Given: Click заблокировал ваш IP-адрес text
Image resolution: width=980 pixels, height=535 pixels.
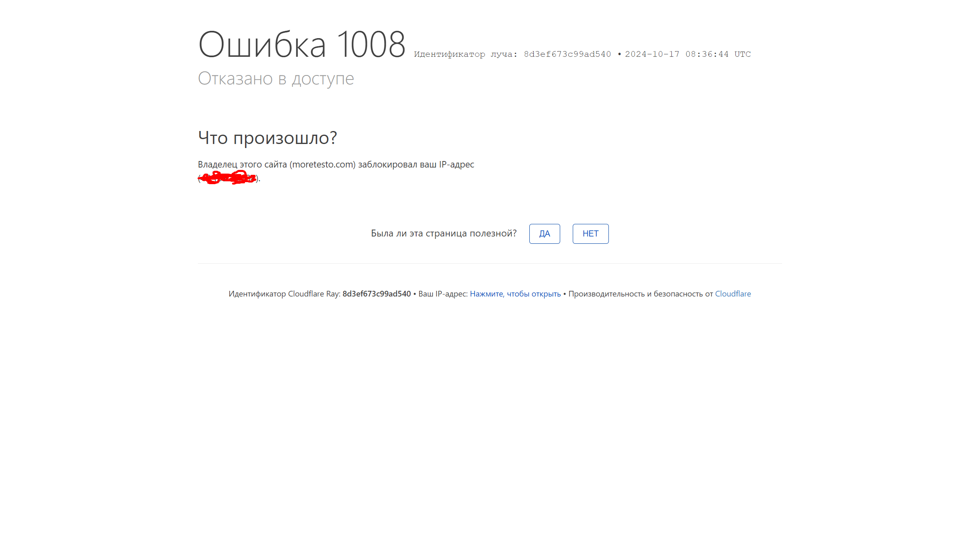Looking at the screenshot, I should [x=416, y=164].
